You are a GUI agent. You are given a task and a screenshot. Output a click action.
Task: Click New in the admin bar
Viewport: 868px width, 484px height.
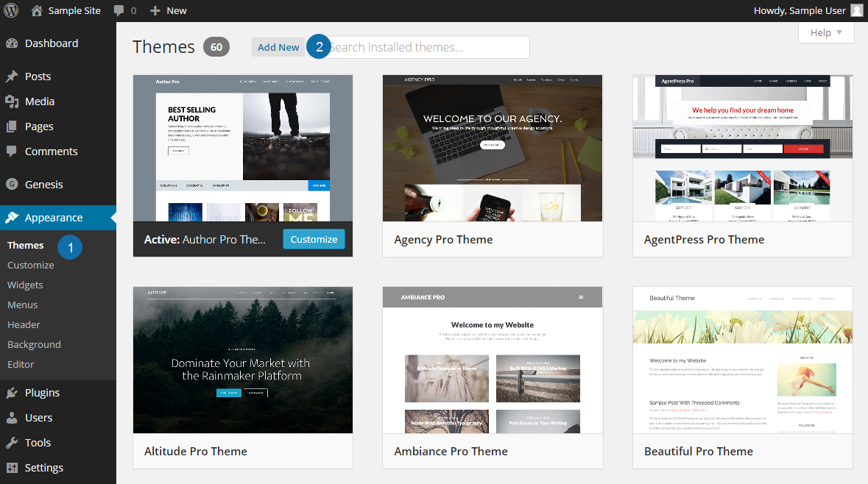[177, 10]
